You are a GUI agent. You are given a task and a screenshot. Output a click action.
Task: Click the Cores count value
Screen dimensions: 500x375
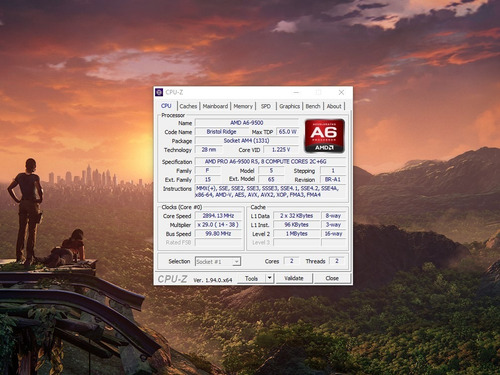pos(291,261)
